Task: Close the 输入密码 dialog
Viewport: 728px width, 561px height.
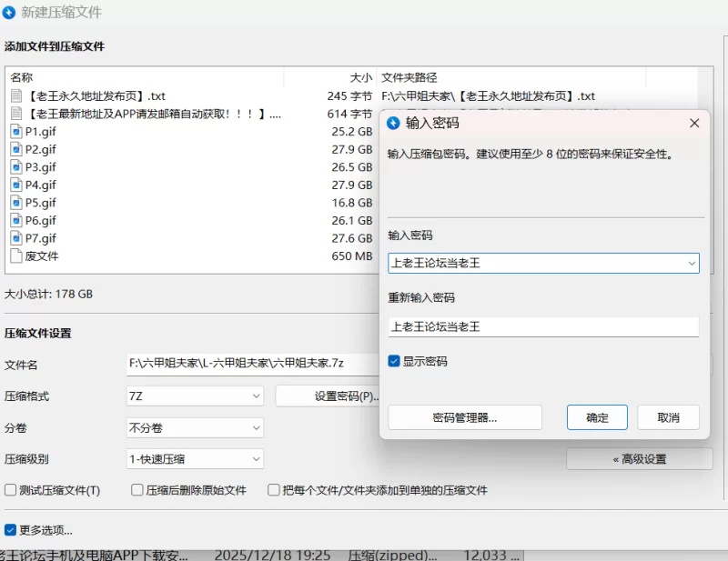Action: pyautogui.click(x=694, y=123)
